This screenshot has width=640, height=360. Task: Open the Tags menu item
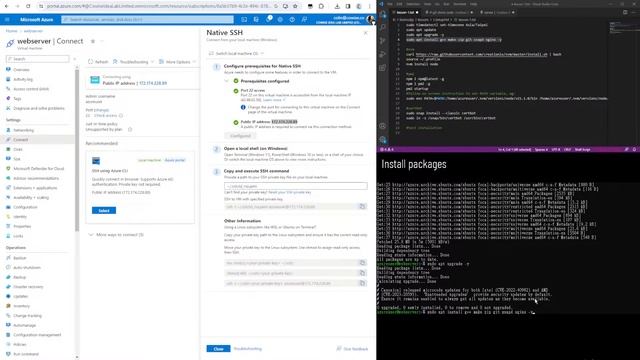pyautogui.click(x=17, y=98)
